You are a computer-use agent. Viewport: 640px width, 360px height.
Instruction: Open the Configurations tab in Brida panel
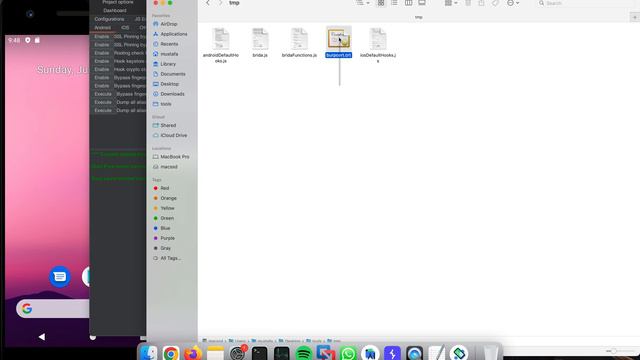point(109,19)
